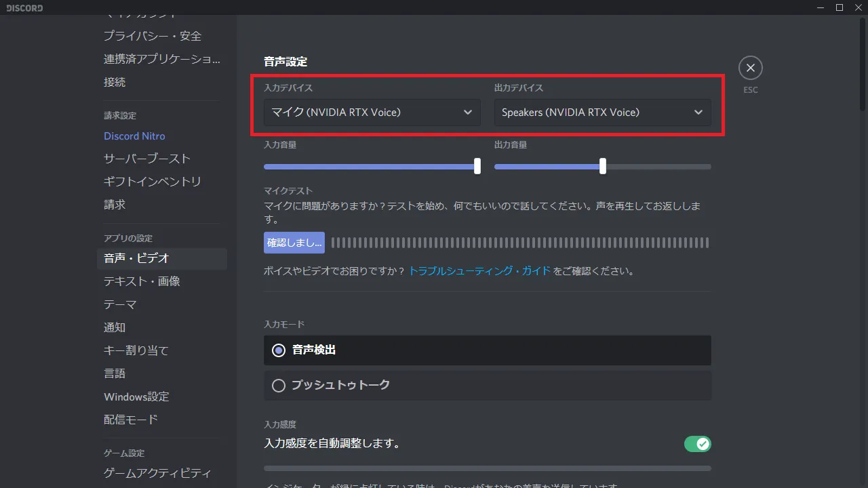This screenshot has height=488, width=868.
Task: Click the 入力音量 slider handle
Action: [477, 166]
